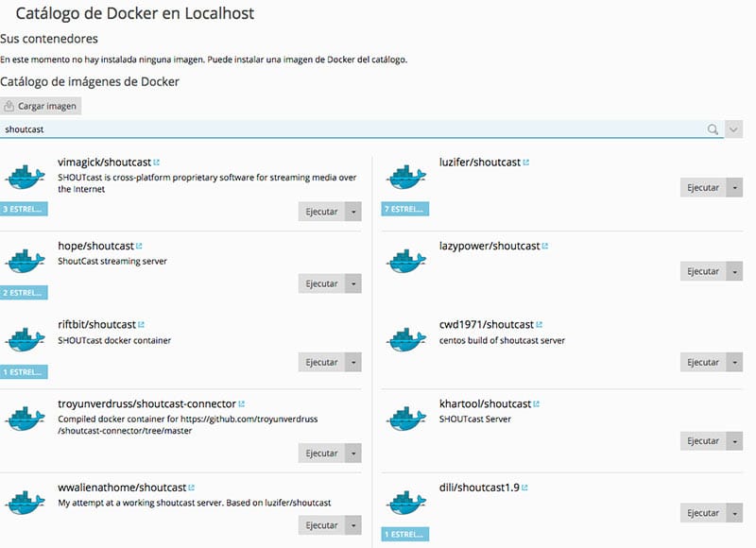This screenshot has height=548, width=756.
Task: Expand Ejecutar options arrow for wwalienathome/shoutcast
Action: (x=353, y=525)
